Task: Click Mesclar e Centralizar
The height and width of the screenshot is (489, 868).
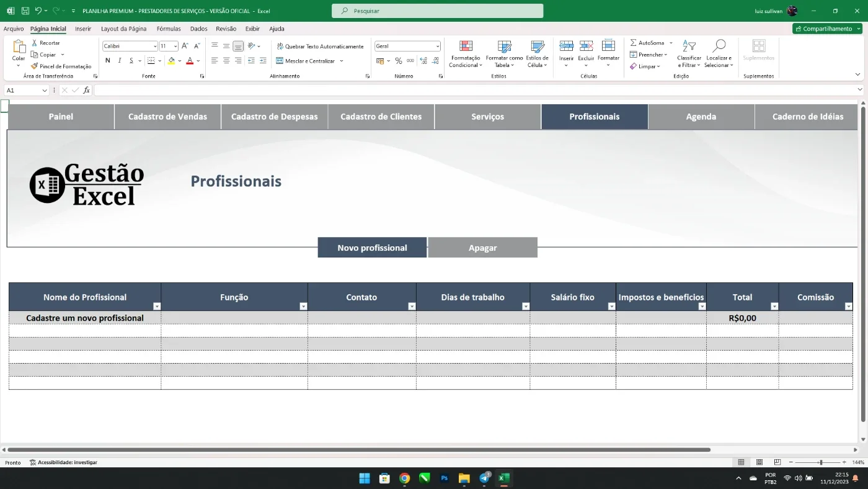Action: click(306, 61)
